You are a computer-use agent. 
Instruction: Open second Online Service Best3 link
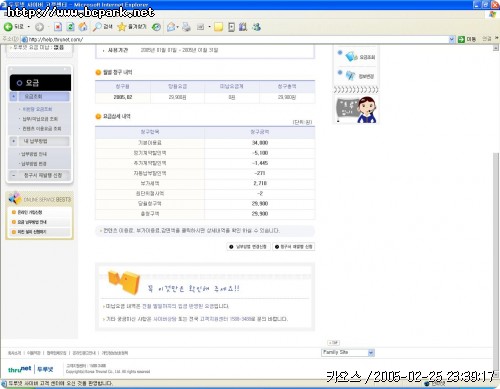point(32,222)
